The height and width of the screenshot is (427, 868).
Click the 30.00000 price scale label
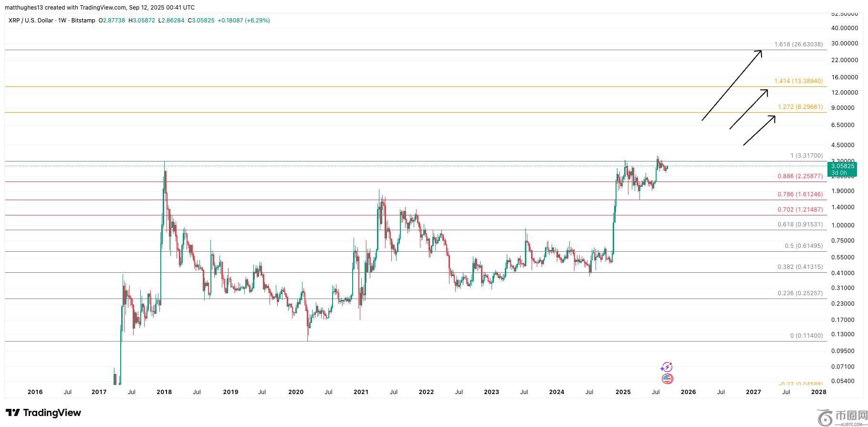(844, 43)
